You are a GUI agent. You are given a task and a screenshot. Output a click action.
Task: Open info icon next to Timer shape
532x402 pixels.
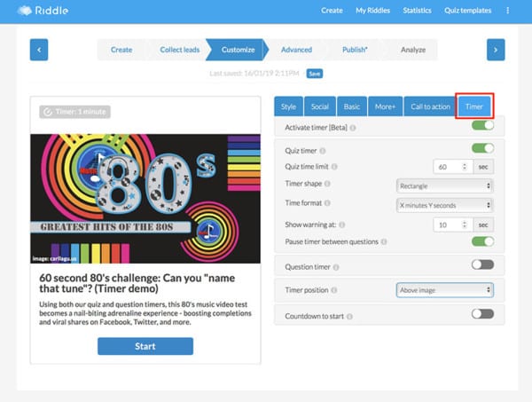[327, 184]
